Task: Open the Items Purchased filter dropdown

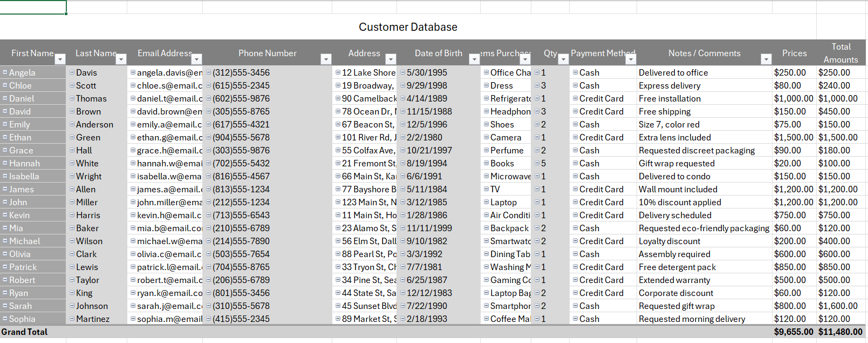Action: (x=525, y=59)
